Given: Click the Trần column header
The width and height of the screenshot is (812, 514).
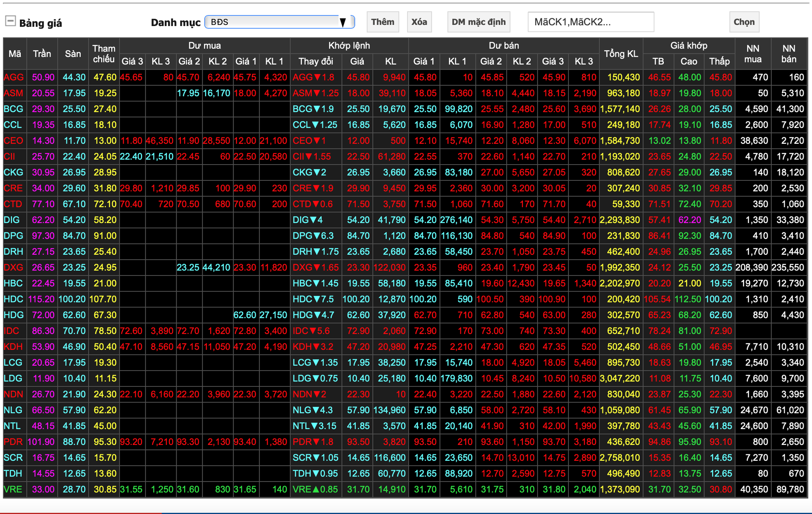Looking at the screenshot, I should (x=42, y=54).
